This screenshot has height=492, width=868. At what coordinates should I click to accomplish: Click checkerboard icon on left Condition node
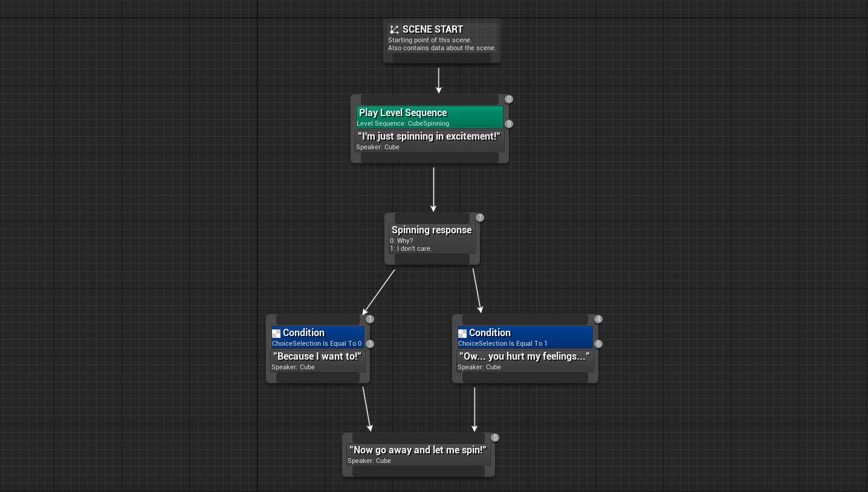click(276, 333)
